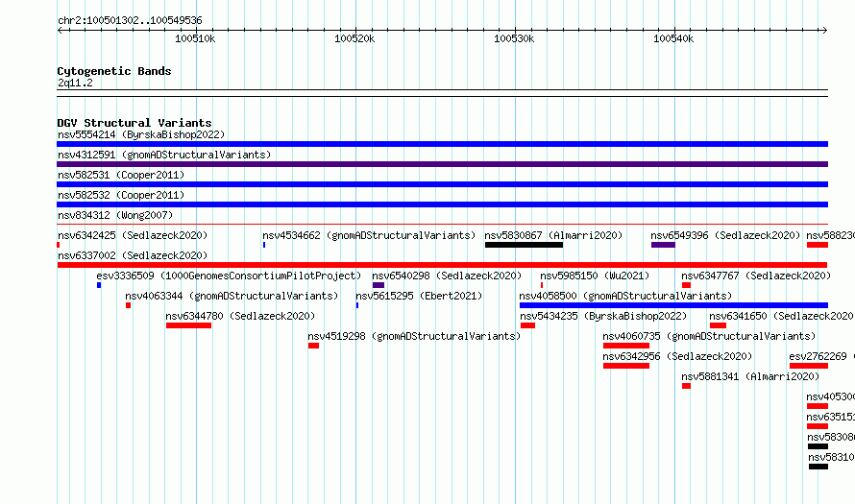
Task: Open the nsv582531 (Cooper2011) variant label
Action: pyautogui.click(x=121, y=175)
